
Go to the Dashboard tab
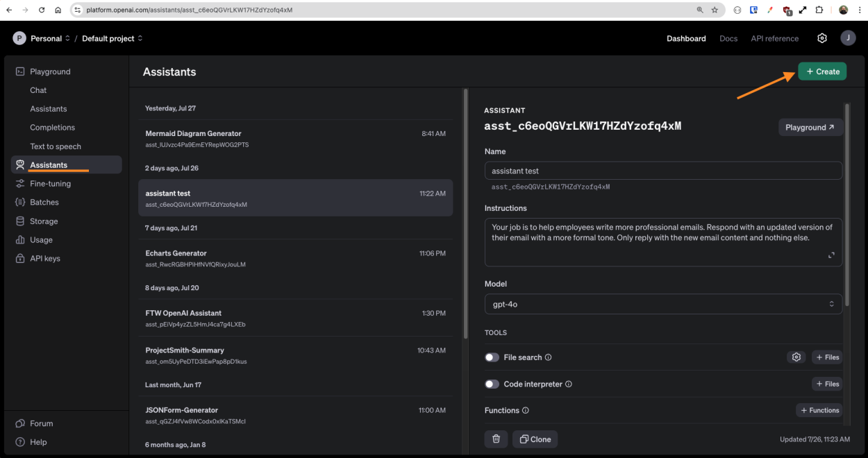click(686, 38)
